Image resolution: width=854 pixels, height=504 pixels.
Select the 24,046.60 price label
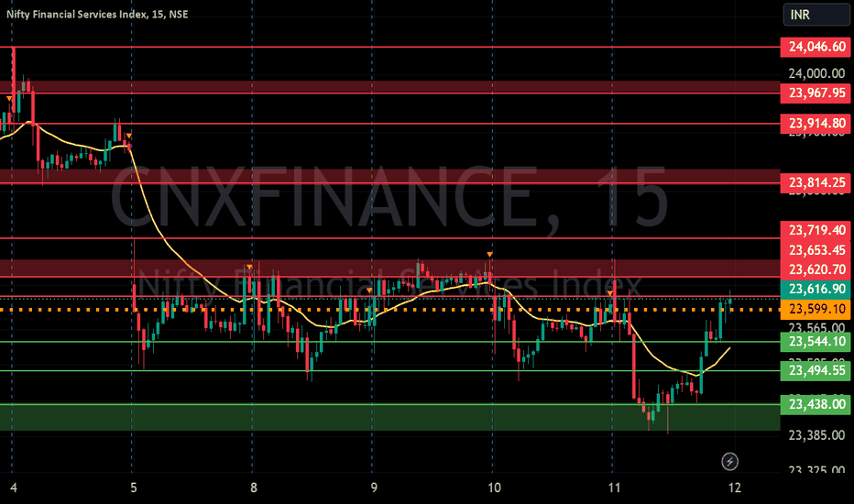pyautogui.click(x=816, y=47)
